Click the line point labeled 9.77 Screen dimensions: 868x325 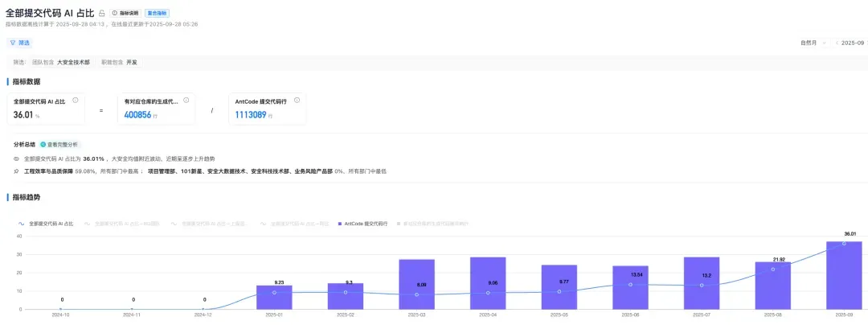tap(559, 291)
